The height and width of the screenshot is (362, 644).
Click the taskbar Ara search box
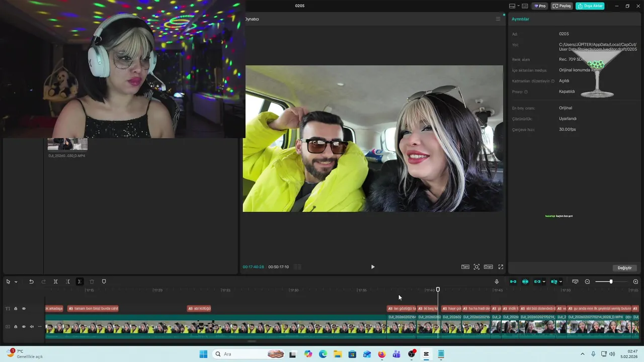(x=250, y=354)
